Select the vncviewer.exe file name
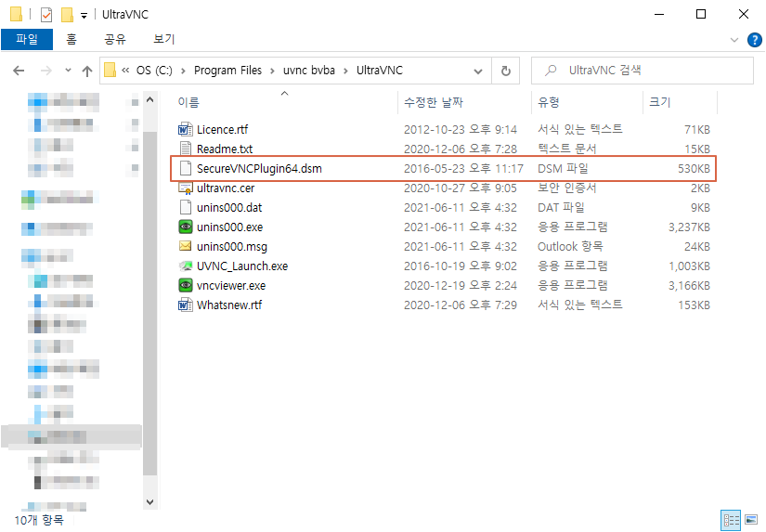The width and height of the screenshot is (766, 532). point(231,286)
